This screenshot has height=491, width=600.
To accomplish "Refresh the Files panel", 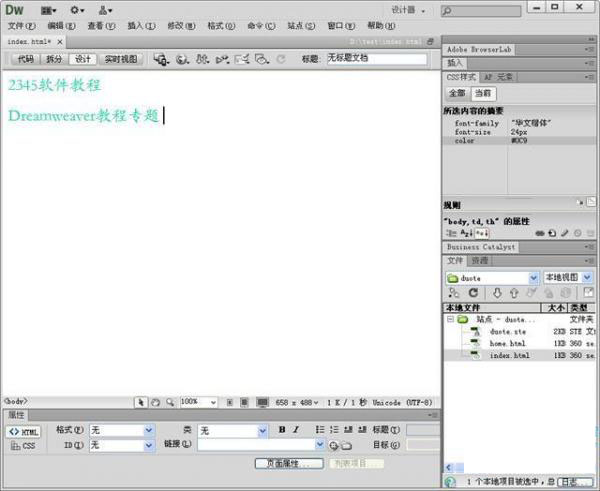I will pos(473,293).
